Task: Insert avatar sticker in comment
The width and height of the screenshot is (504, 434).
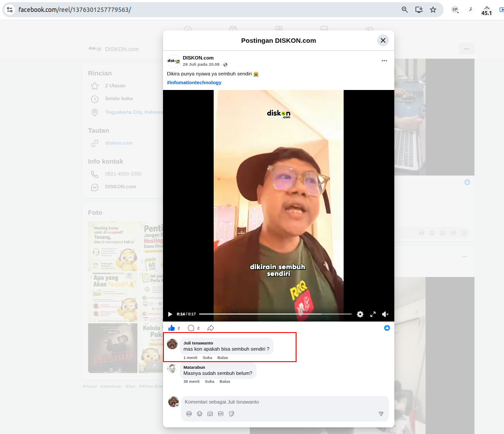Action: click(x=189, y=414)
